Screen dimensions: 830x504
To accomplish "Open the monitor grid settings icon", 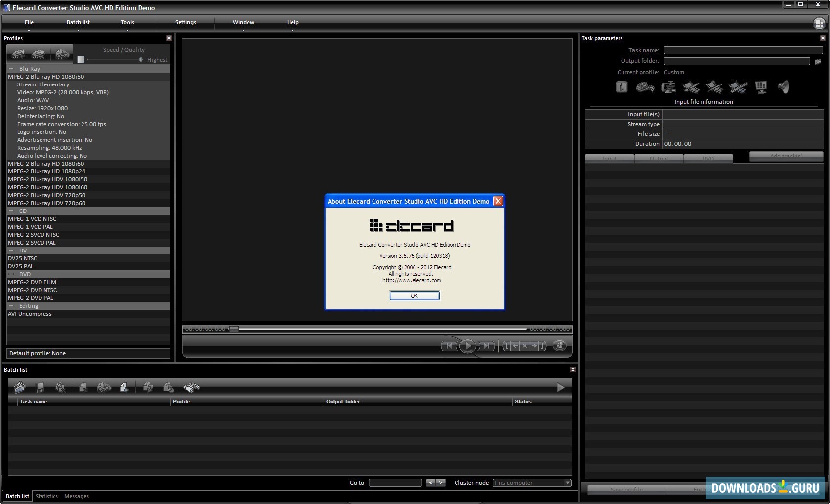I will point(761,87).
